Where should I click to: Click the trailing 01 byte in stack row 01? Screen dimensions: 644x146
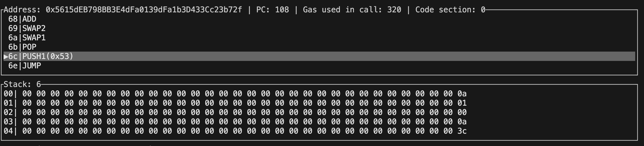click(462, 103)
